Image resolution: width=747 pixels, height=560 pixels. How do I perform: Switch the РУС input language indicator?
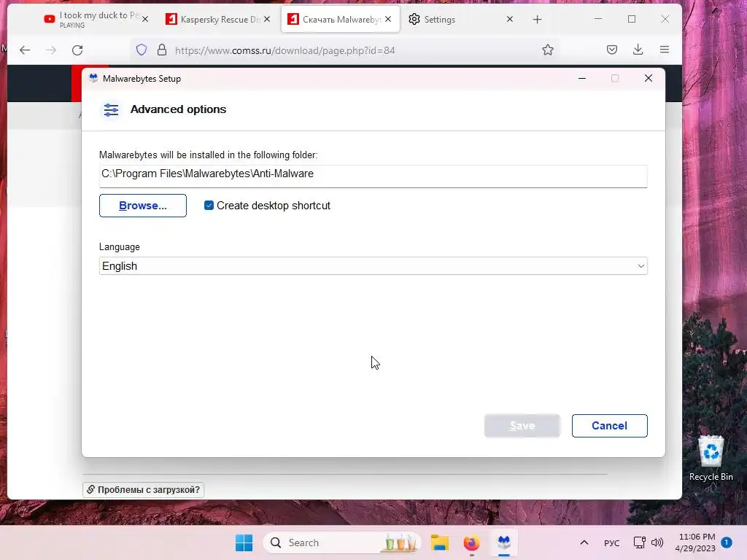(x=612, y=542)
